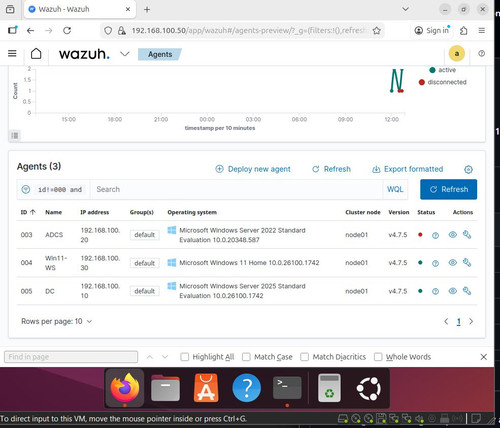Click the status help icon for DC
Viewport: 500px width, 428px height.
(x=435, y=291)
